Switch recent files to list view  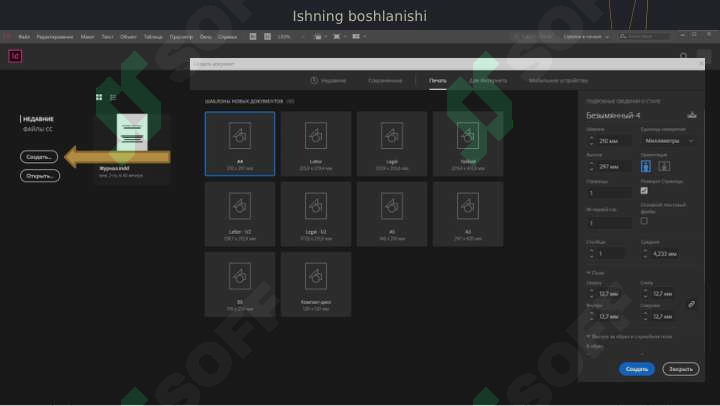click(113, 97)
